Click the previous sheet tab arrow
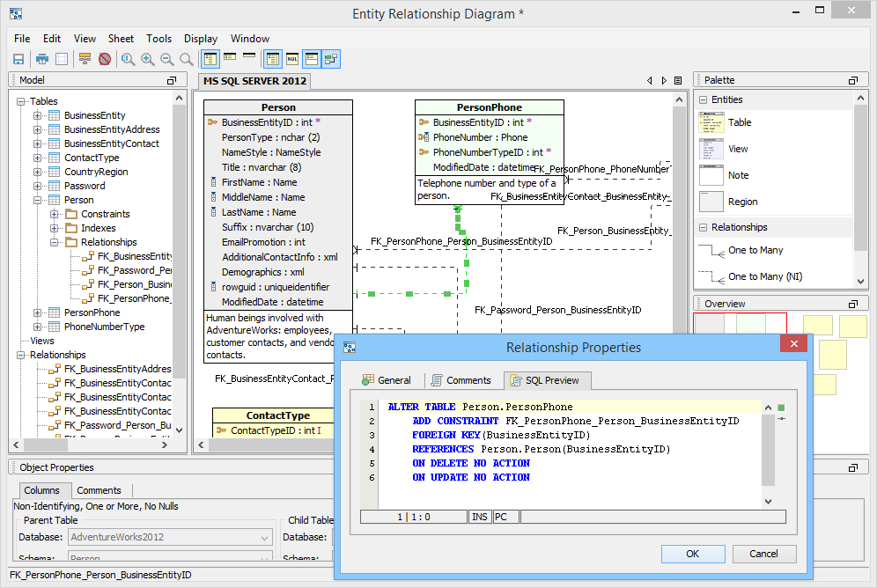The width and height of the screenshot is (877, 588). pyautogui.click(x=649, y=80)
